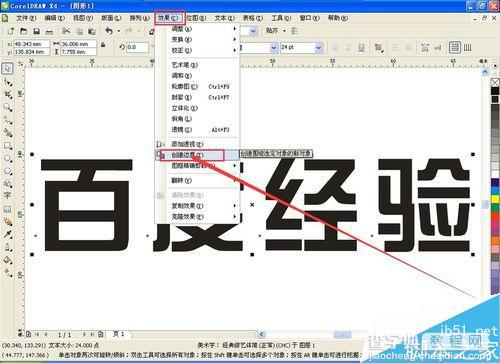The image size is (500, 363).
Task: Open the 效果 menu
Action: [x=168, y=18]
